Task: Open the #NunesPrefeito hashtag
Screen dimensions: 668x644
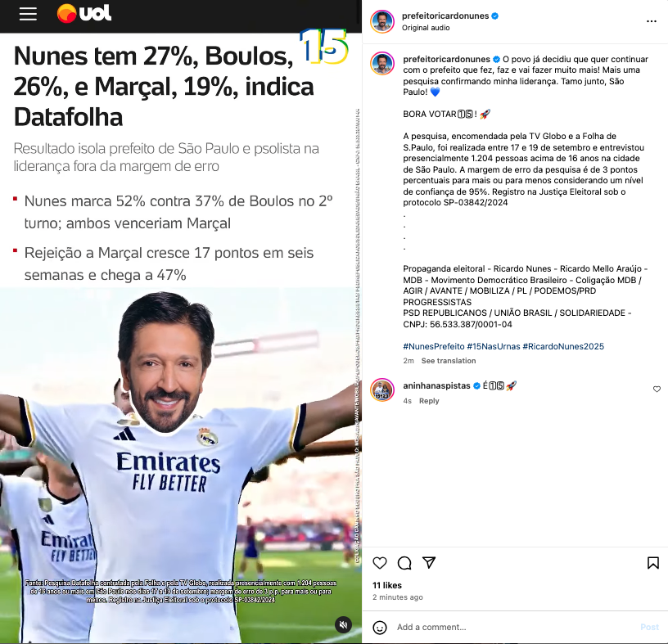Action: (x=434, y=346)
